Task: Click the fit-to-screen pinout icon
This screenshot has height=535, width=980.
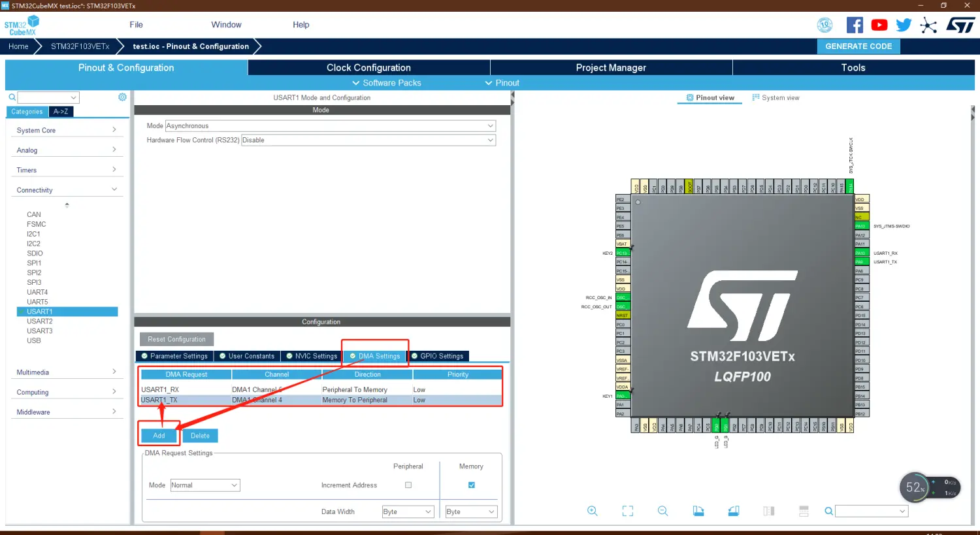Action: click(x=627, y=511)
